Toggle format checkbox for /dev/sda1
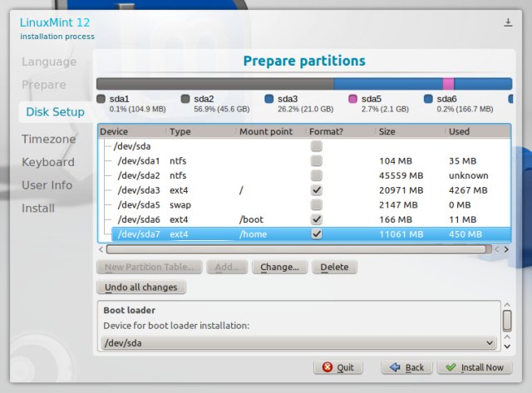This screenshot has height=393, width=532. pyautogui.click(x=316, y=160)
